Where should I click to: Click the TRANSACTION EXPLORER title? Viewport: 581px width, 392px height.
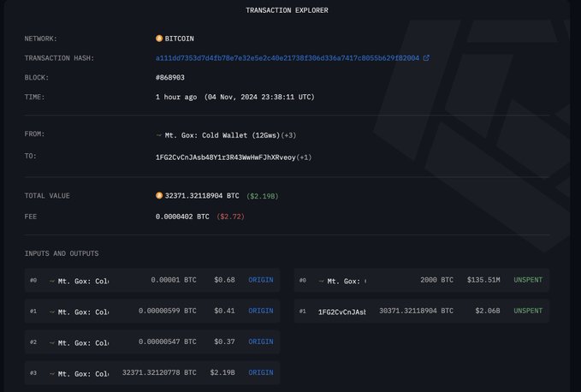pyautogui.click(x=287, y=10)
